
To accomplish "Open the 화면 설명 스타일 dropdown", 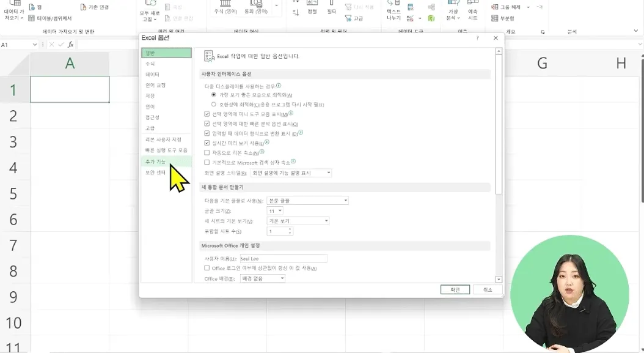I will pos(291,173).
